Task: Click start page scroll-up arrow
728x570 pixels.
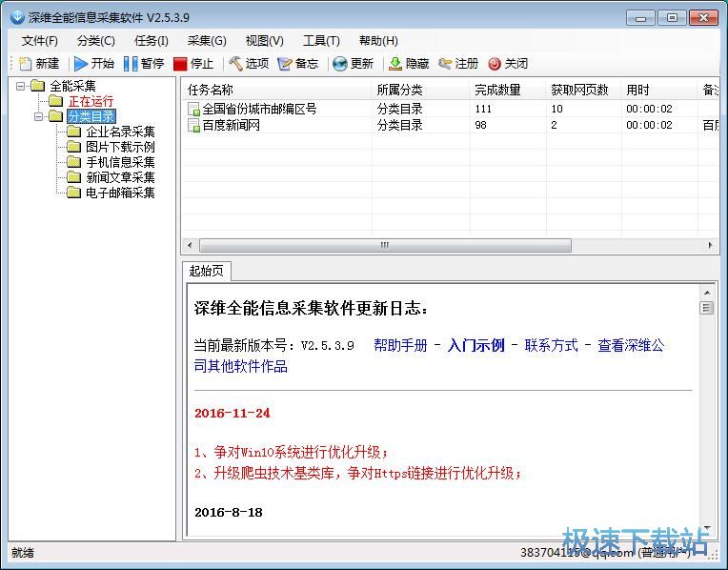Action: coord(706,293)
